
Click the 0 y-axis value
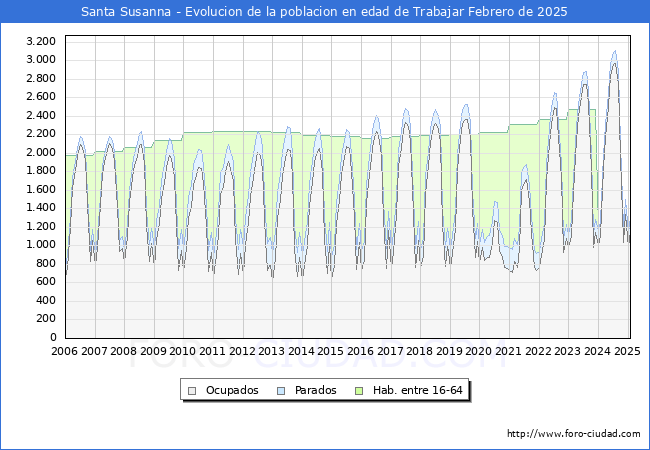click(53, 337)
